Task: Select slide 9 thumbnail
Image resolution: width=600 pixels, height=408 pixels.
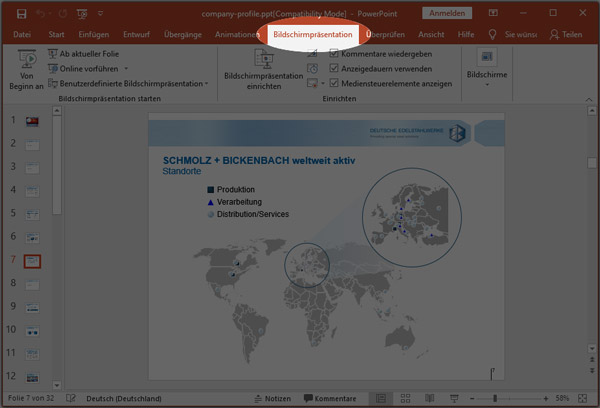Action: [x=32, y=307]
